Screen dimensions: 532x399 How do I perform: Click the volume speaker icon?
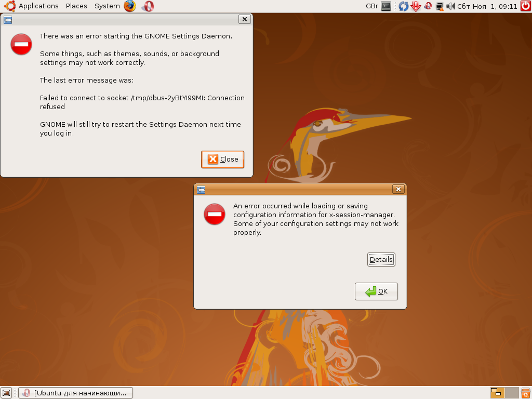pos(450,6)
